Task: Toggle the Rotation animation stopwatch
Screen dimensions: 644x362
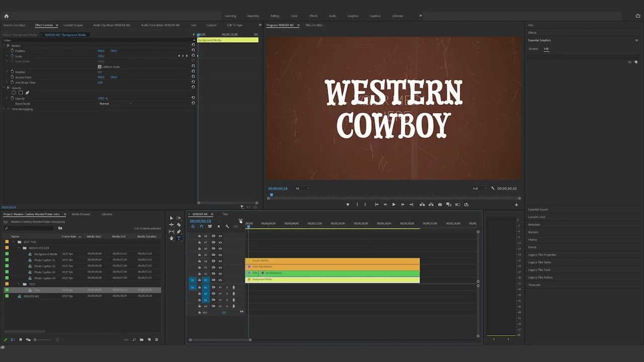Action: (x=12, y=72)
